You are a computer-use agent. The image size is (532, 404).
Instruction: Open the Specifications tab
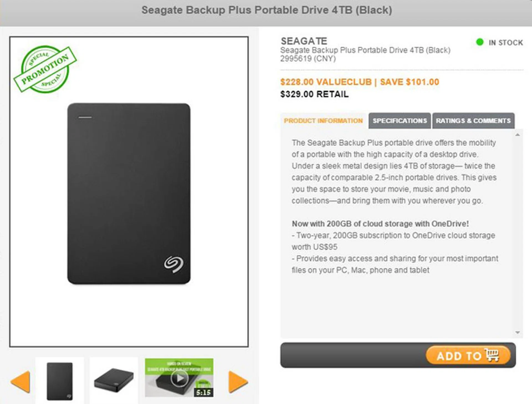[400, 121]
